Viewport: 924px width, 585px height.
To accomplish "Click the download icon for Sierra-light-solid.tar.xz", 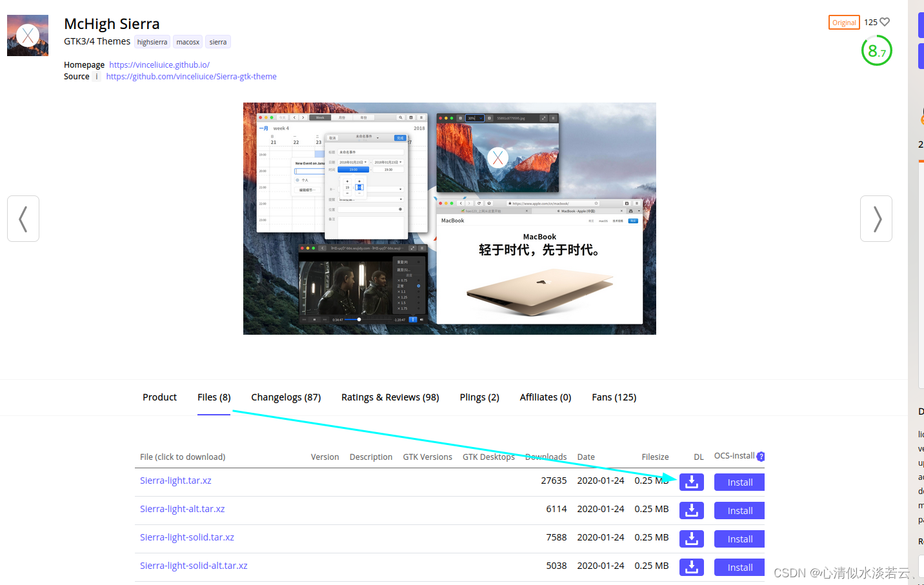I will pyautogui.click(x=691, y=539).
